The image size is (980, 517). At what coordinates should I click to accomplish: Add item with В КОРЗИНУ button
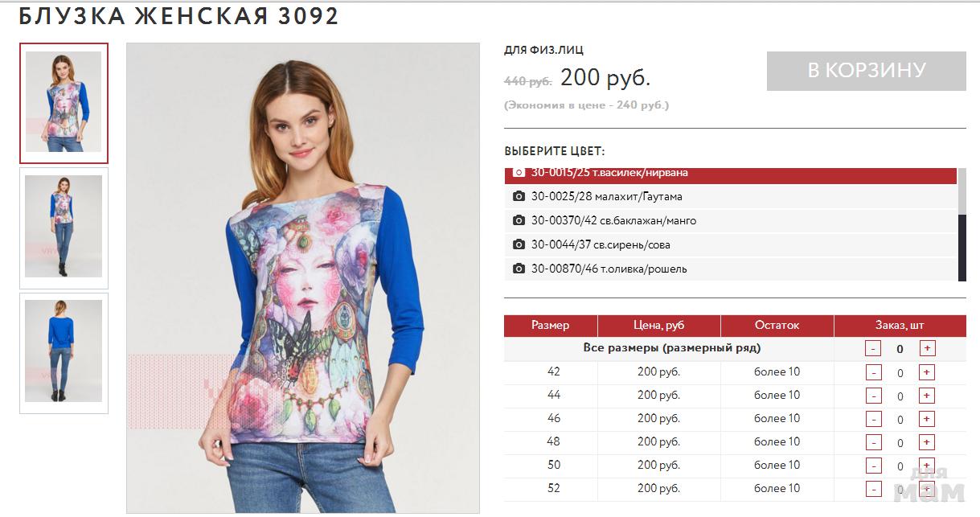tap(867, 71)
